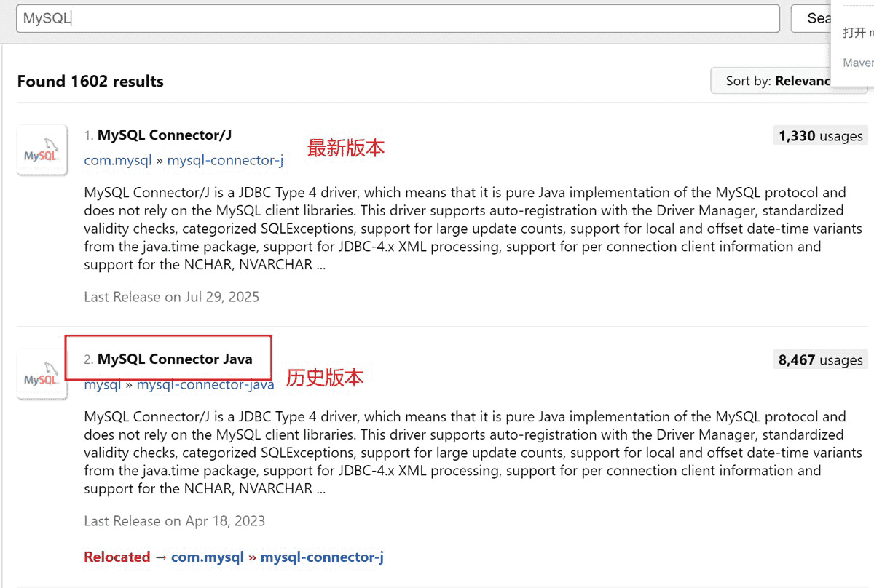This screenshot has width=874, height=588.
Task: Select the Maven entry in the popup
Action: 858,63
